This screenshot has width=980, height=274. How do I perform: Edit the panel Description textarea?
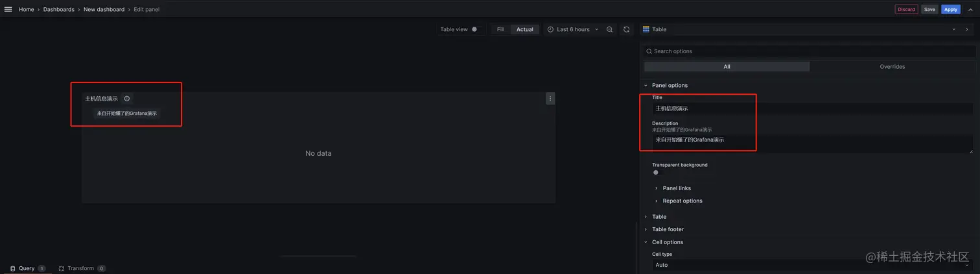812,143
